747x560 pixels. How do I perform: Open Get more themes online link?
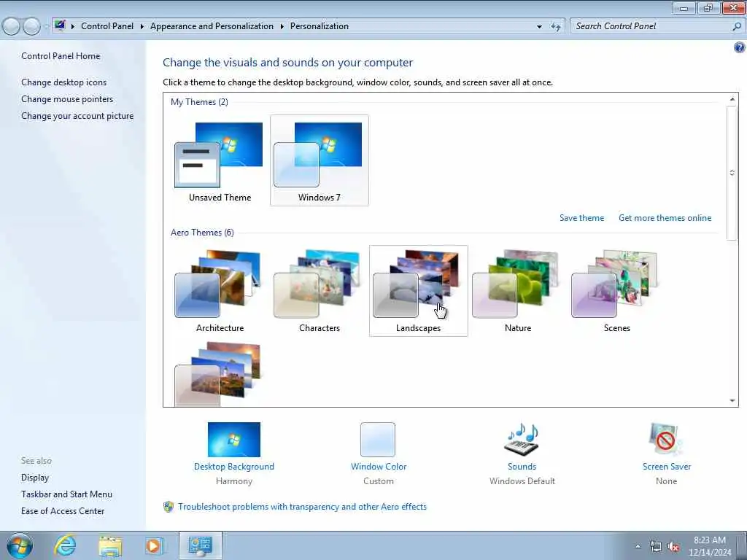coord(665,217)
